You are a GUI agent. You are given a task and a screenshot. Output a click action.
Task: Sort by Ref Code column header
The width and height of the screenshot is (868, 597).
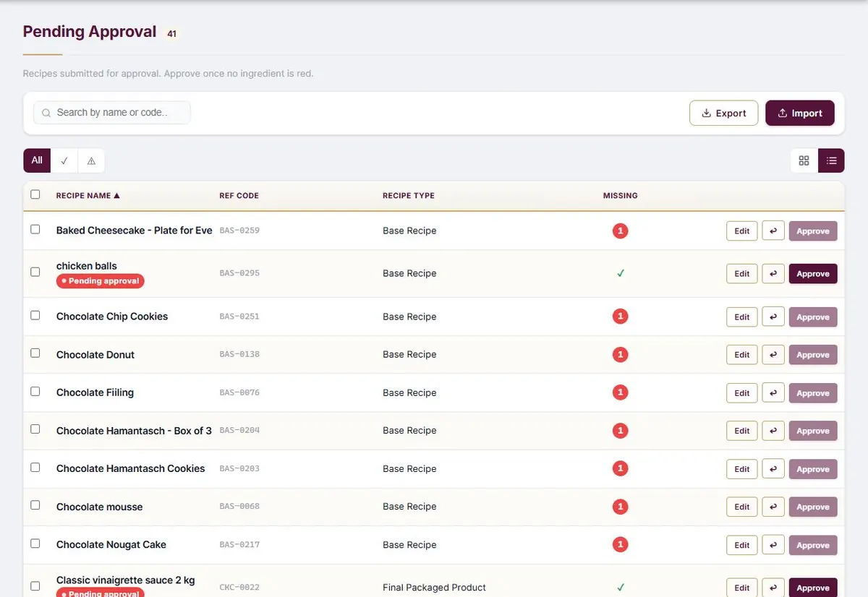pos(239,195)
